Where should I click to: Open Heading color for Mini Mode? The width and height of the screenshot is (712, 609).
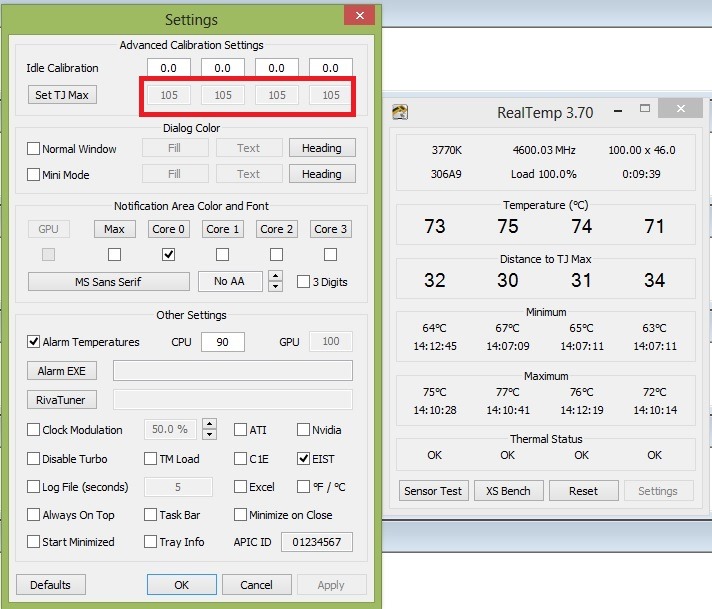click(x=322, y=174)
